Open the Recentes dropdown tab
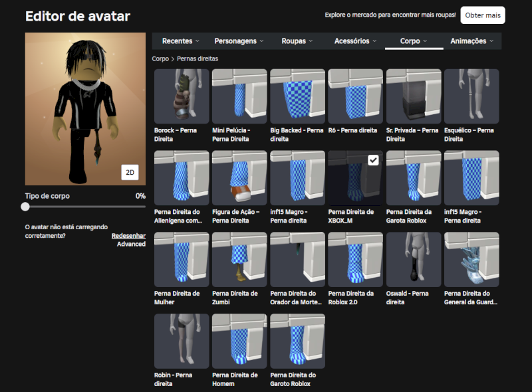Screen dimensions: 532x392 [180, 41]
